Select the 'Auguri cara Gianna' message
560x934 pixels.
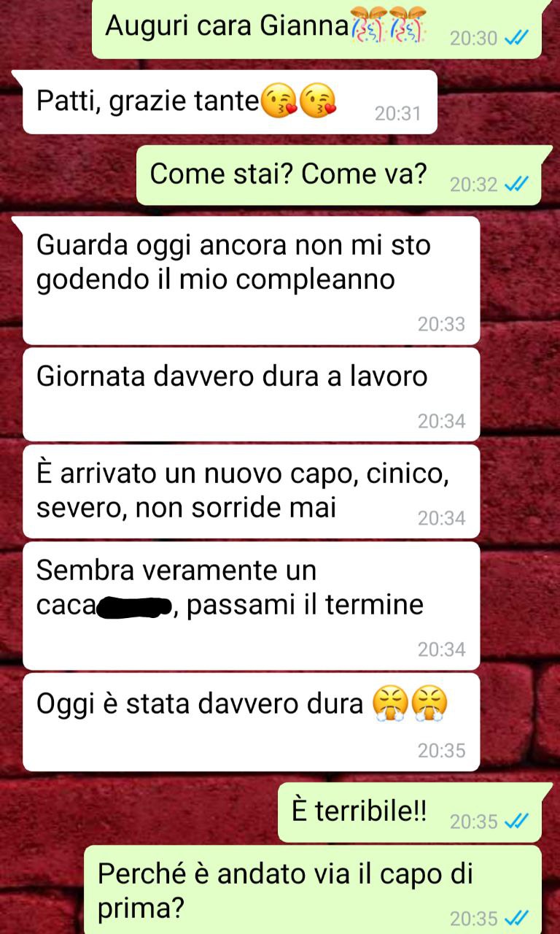click(316, 29)
